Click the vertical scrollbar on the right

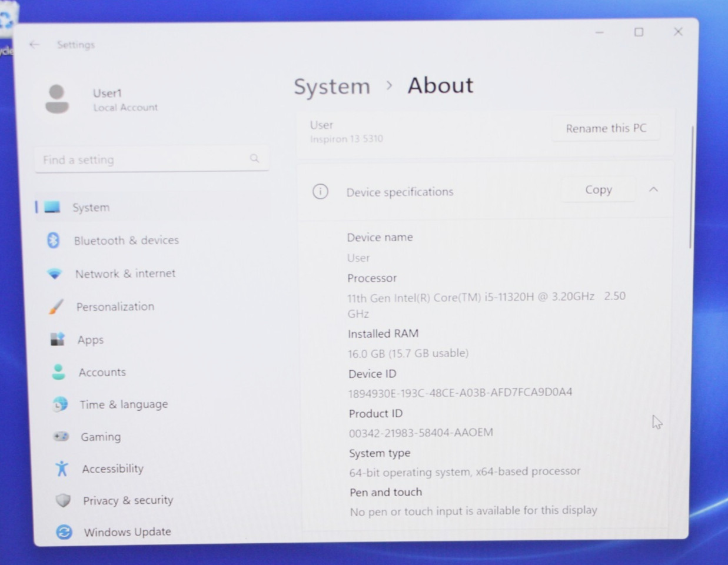692,187
